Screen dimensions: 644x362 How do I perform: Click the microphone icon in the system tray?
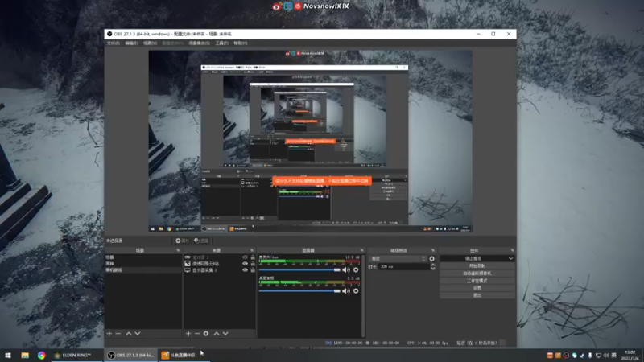coord(590,356)
